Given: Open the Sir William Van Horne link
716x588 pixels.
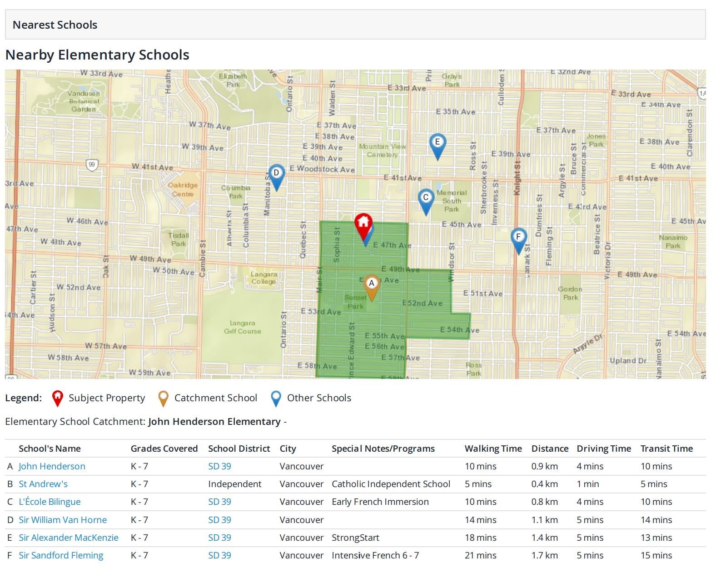Looking at the screenshot, I should tap(63, 520).
